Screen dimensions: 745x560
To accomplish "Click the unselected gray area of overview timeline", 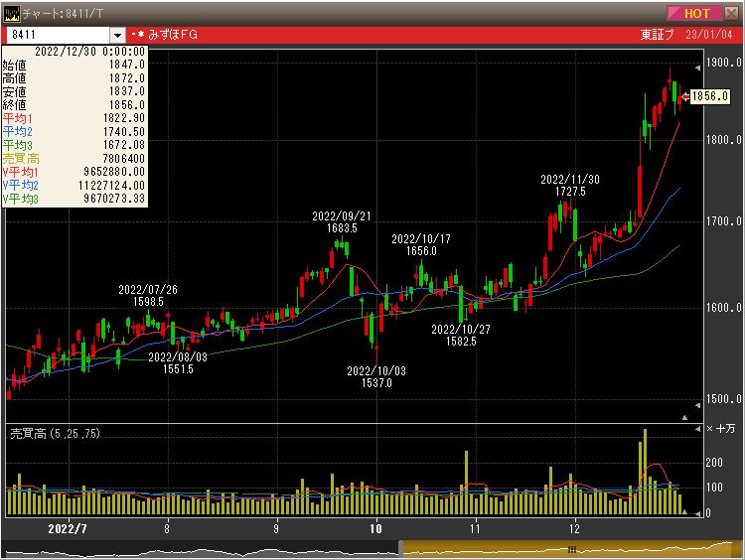I will tap(199, 549).
